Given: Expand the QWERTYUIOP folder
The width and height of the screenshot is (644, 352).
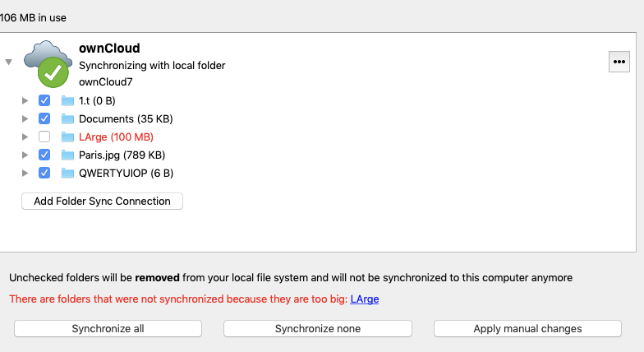Looking at the screenshot, I should pyautogui.click(x=25, y=173).
